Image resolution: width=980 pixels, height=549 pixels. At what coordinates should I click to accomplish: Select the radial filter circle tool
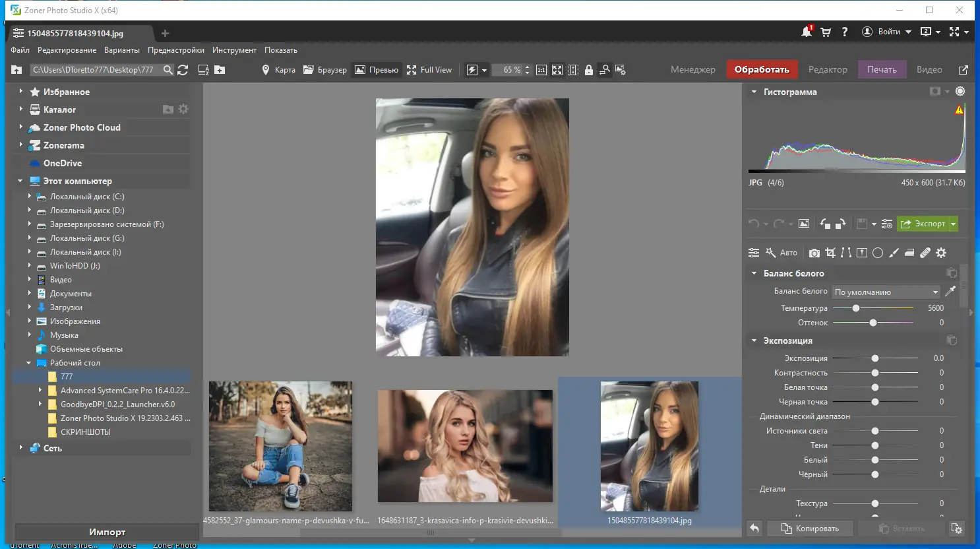point(878,253)
